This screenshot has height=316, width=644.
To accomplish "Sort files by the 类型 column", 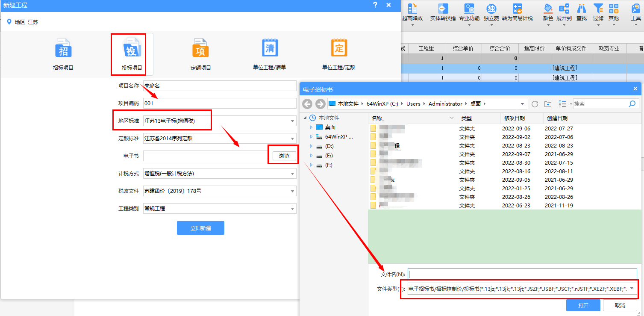I will [479, 118].
